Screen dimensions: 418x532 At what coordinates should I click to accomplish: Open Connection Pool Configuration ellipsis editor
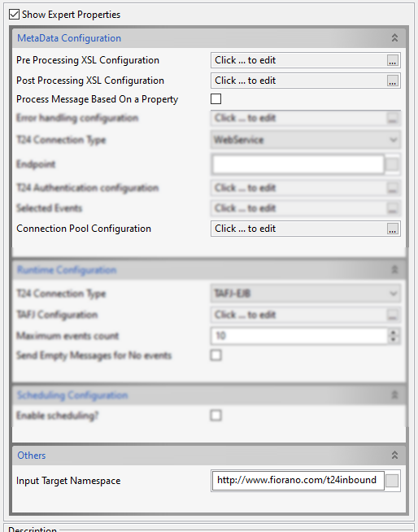pyautogui.click(x=393, y=229)
